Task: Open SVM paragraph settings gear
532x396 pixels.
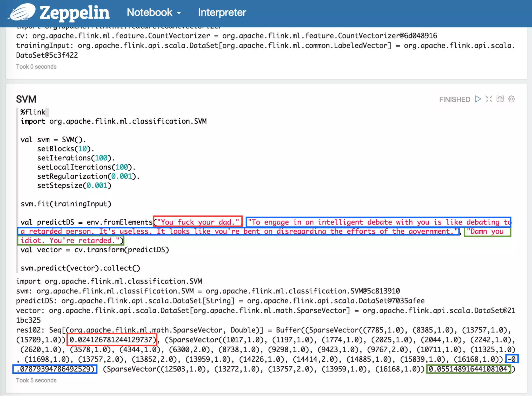Action: pos(511,99)
